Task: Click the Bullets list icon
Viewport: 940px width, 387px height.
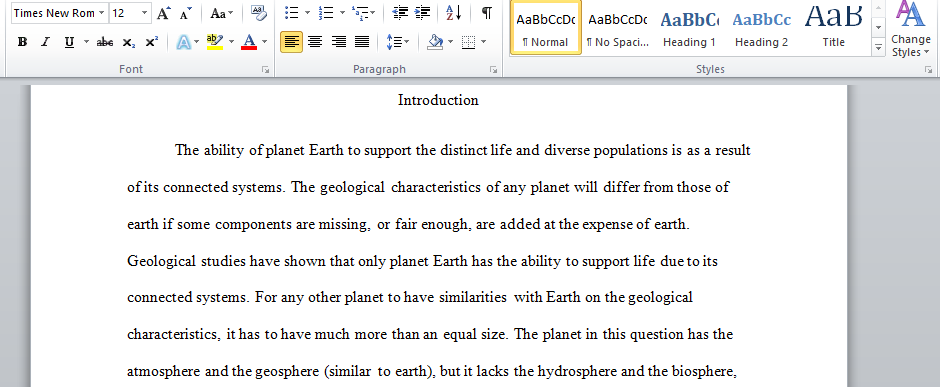Action: point(292,13)
